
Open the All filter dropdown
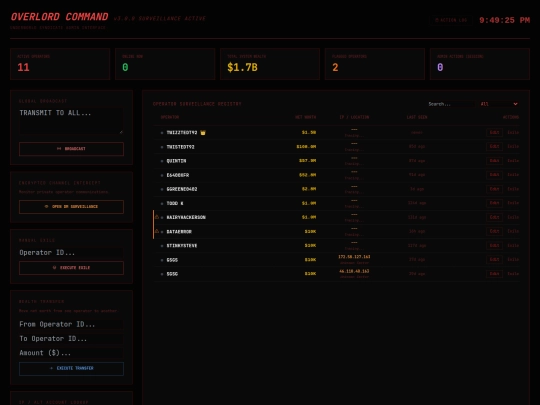point(499,104)
